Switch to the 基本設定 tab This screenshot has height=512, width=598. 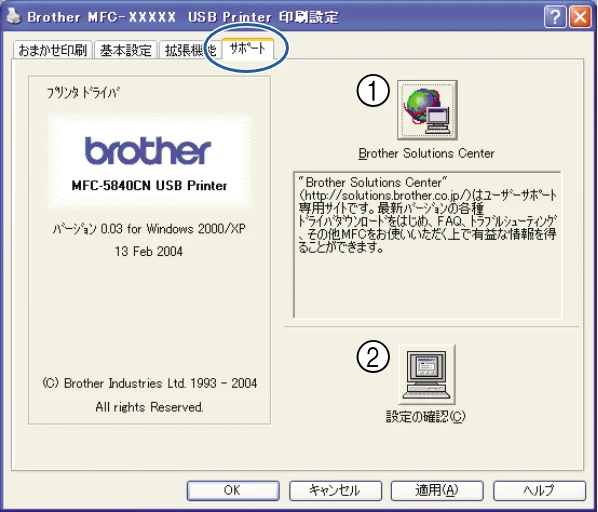[125, 50]
